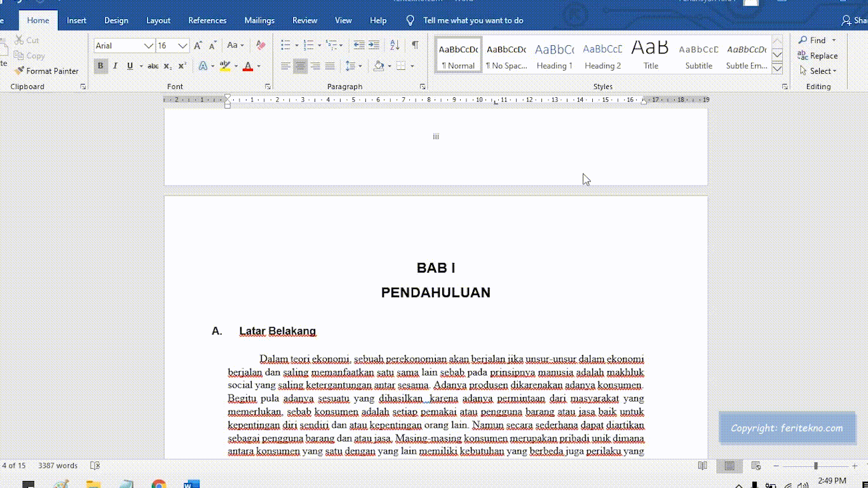Apply the Normal style
The image size is (868, 488).
coord(459,55)
